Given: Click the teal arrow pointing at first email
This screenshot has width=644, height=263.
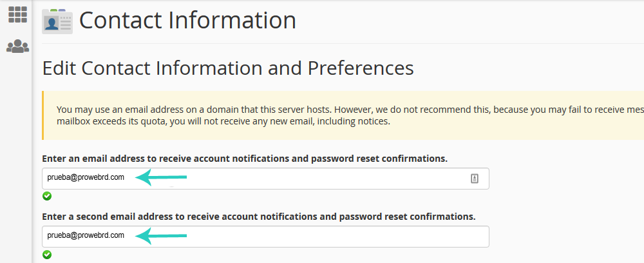Looking at the screenshot, I should pyautogui.click(x=161, y=177).
